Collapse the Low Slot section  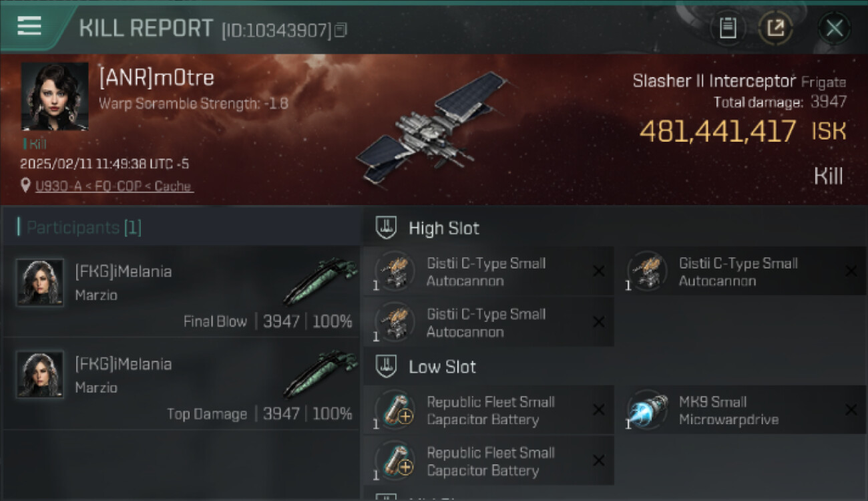tap(386, 366)
